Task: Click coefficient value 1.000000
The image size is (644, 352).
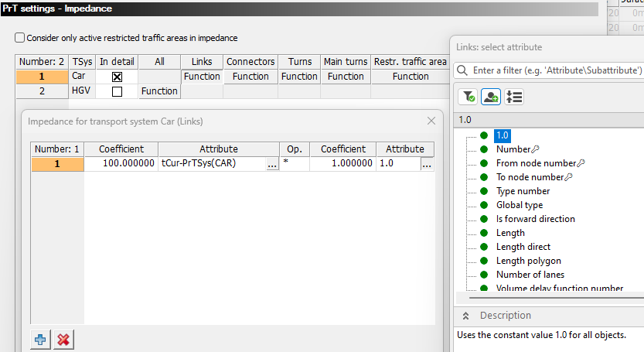Action: click(x=343, y=164)
